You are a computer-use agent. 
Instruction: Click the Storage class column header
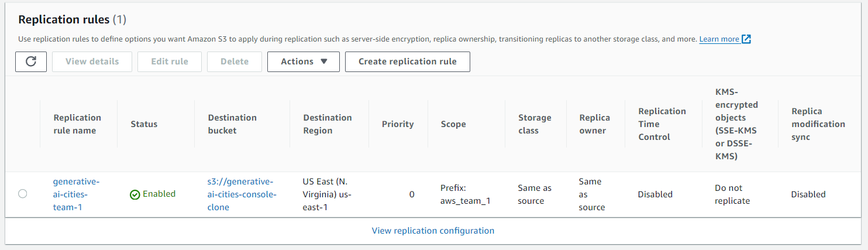coord(535,124)
